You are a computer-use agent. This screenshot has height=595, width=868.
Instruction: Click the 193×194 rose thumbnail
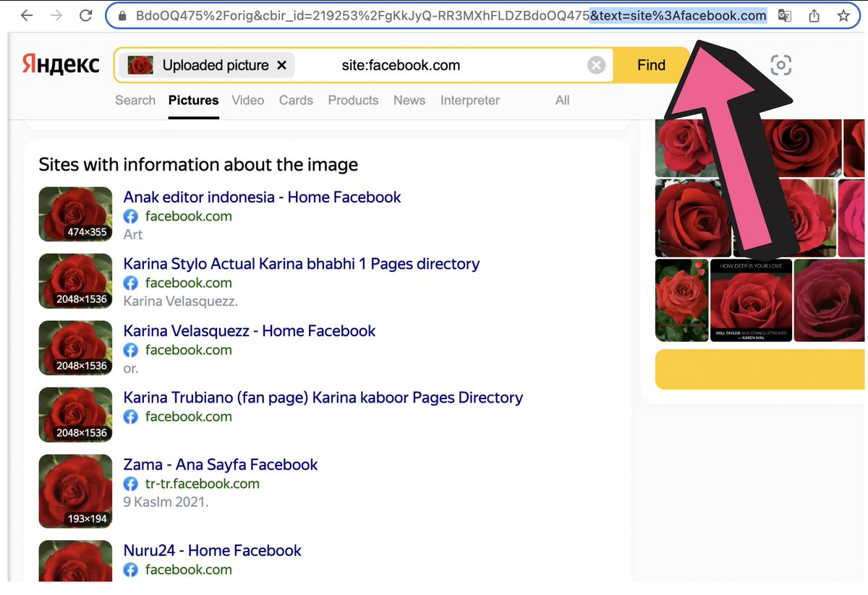click(x=75, y=491)
